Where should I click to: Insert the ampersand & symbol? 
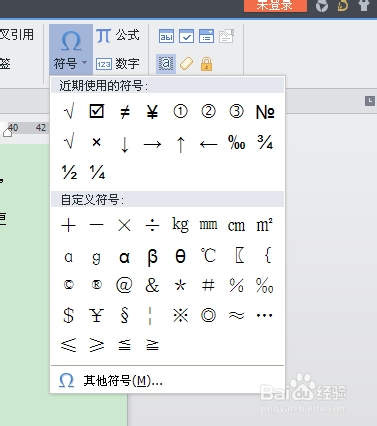click(x=152, y=285)
